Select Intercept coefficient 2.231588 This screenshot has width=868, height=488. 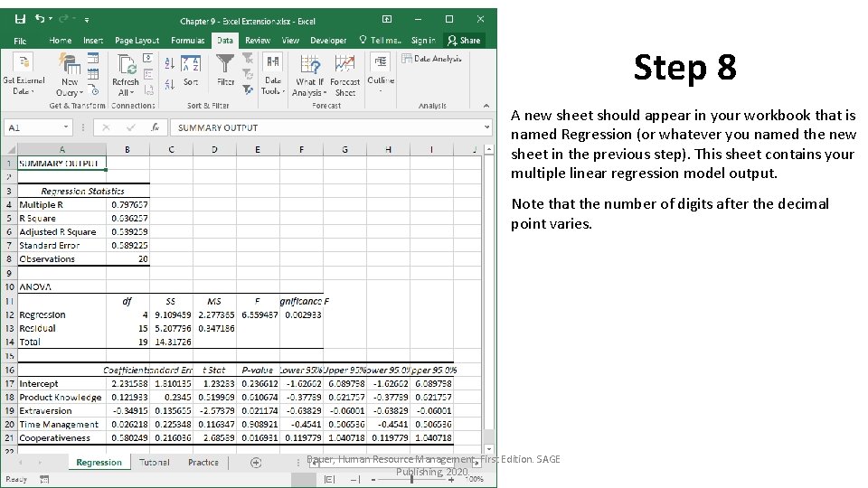tap(127, 383)
